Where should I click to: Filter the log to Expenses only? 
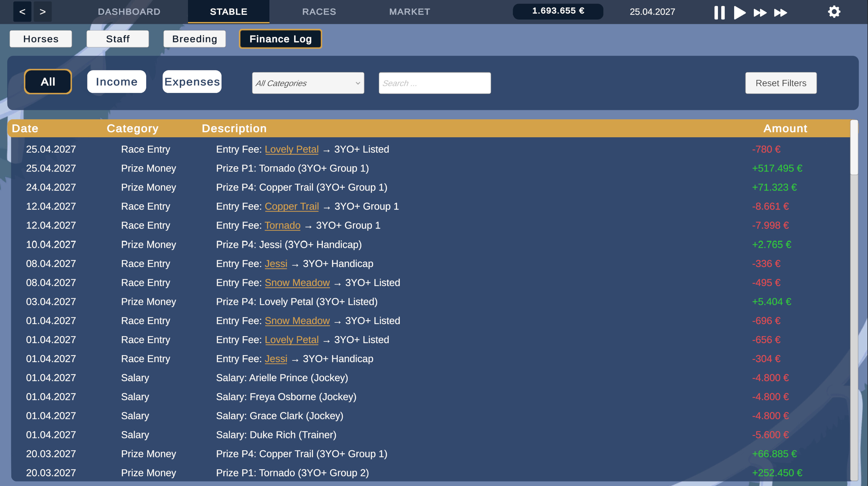click(x=192, y=81)
